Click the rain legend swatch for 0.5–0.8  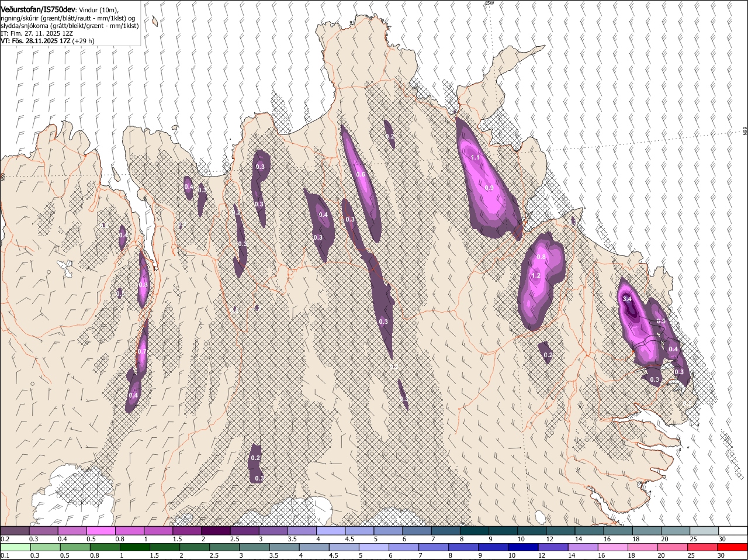point(75,547)
